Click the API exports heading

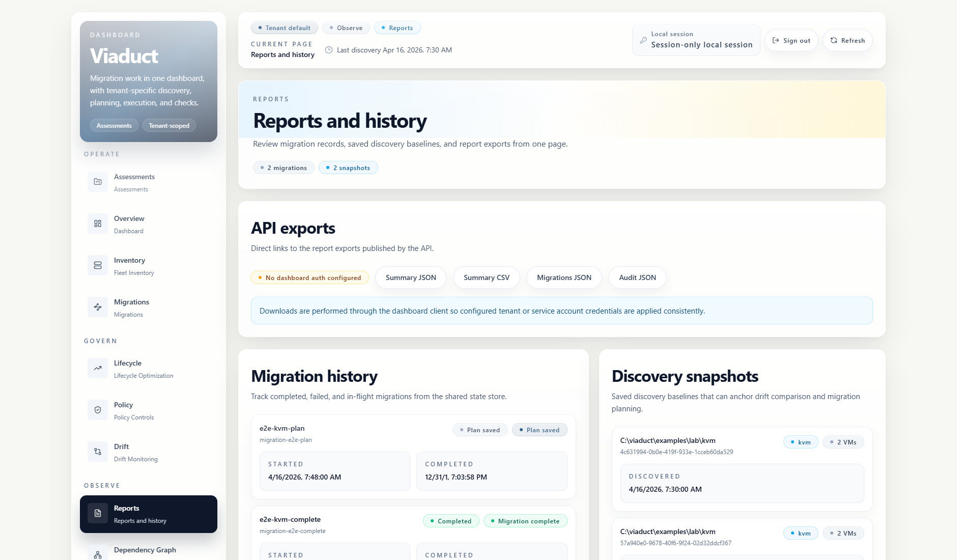tap(293, 228)
